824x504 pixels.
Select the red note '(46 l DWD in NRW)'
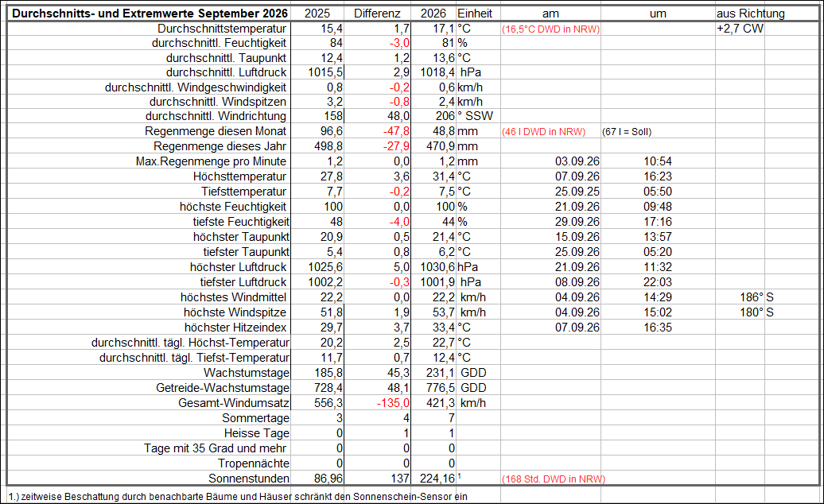(543, 132)
